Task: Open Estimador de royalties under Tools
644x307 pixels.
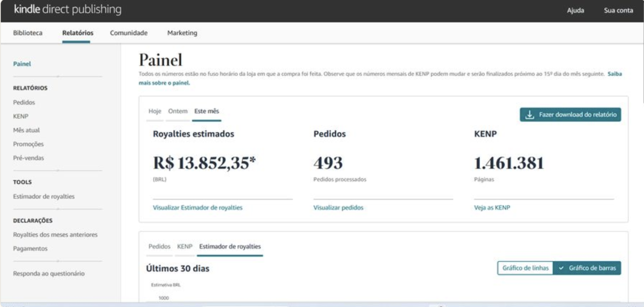Action: click(44, 196)
